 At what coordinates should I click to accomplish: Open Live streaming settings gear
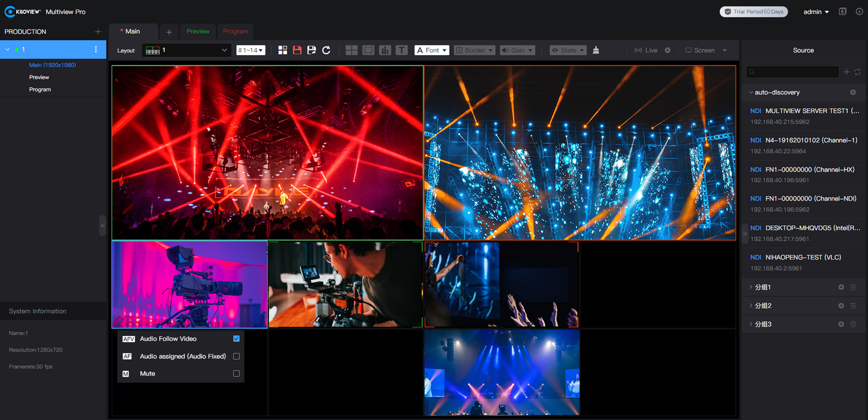[667, 50]
